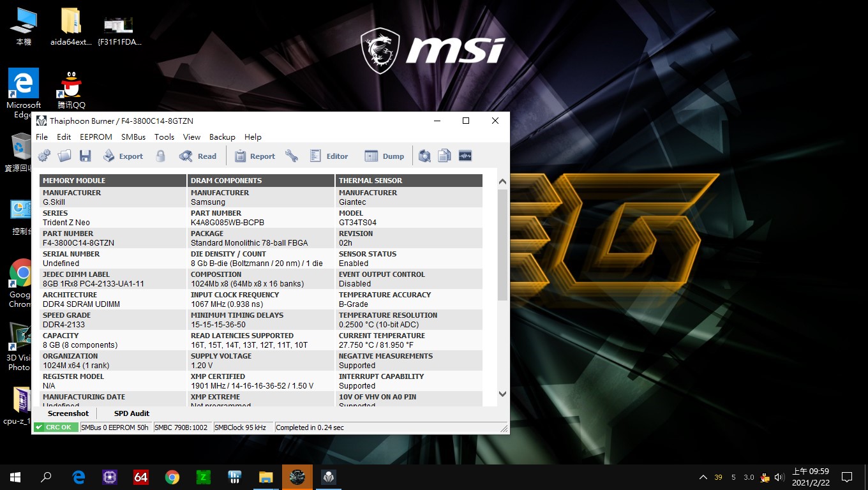Click the Trident Z Neo series value
The width and height of the screenshot is (868, 490).
tap(66, 223)
